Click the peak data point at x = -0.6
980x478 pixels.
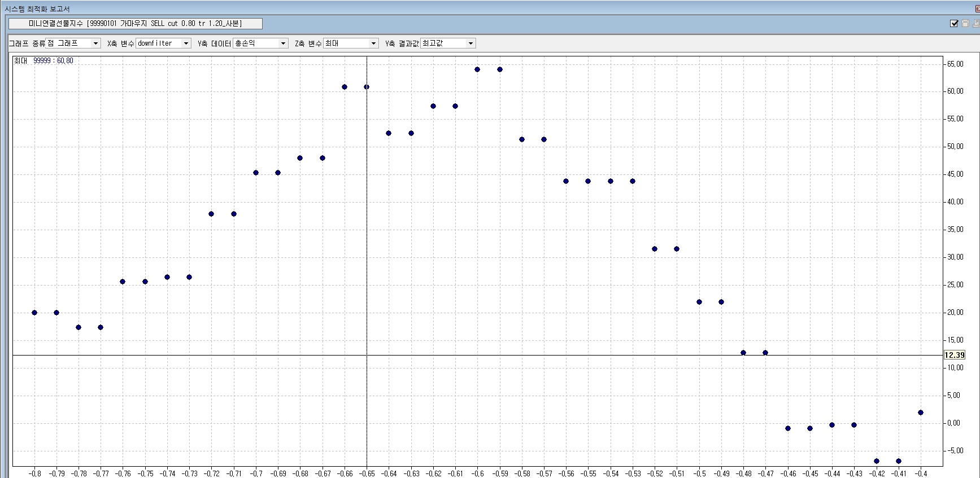477,69
